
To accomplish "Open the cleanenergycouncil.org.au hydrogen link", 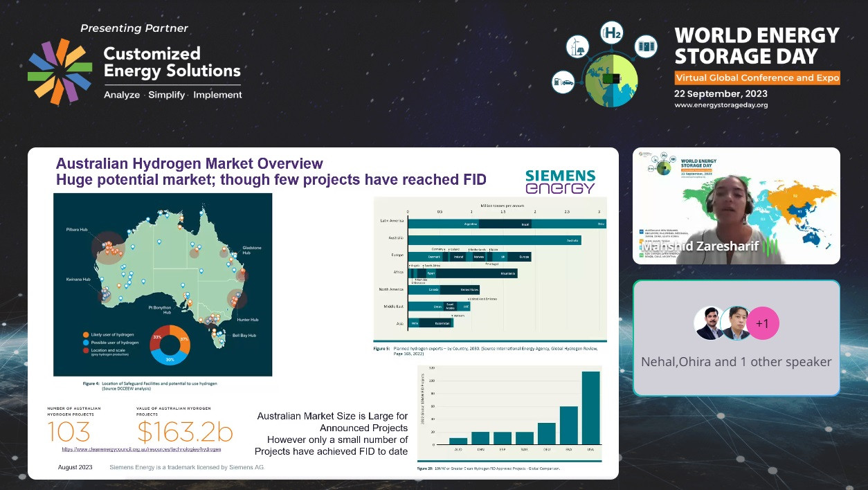I will (x=142, y=448).
